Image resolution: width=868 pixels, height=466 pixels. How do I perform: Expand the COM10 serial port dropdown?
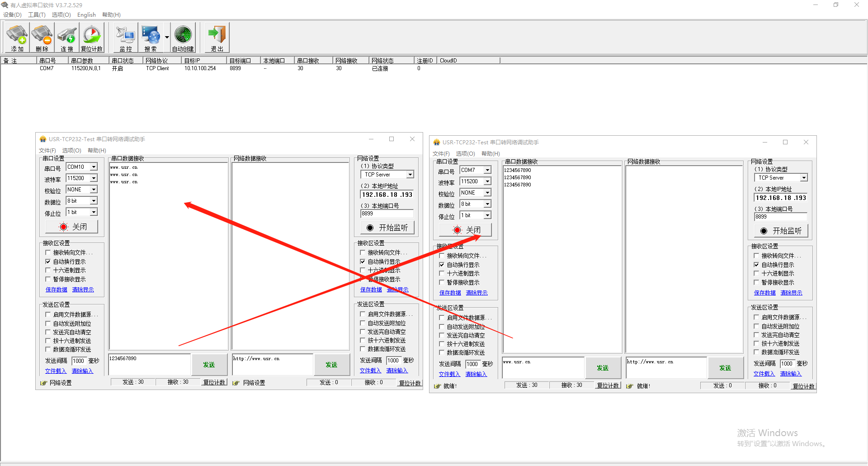(94, 167)
